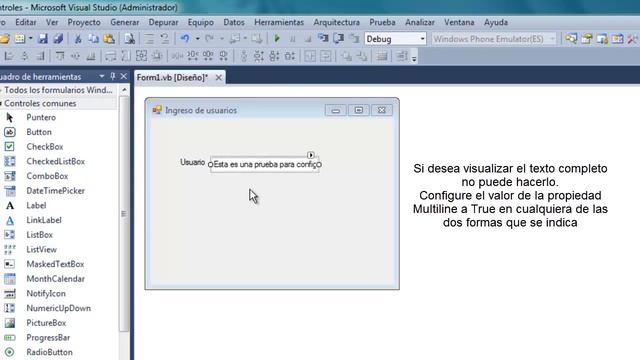Click the Comment Selection toolbar icon
The height and width of the screenshot is (360, 640).
coord(149,39)
